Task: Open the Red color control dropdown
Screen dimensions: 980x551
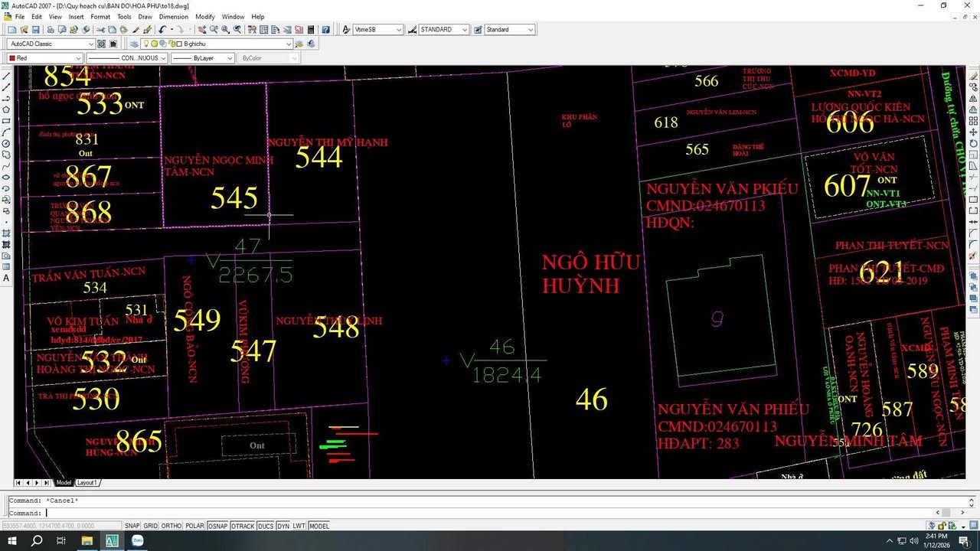Action: (77, 58)
